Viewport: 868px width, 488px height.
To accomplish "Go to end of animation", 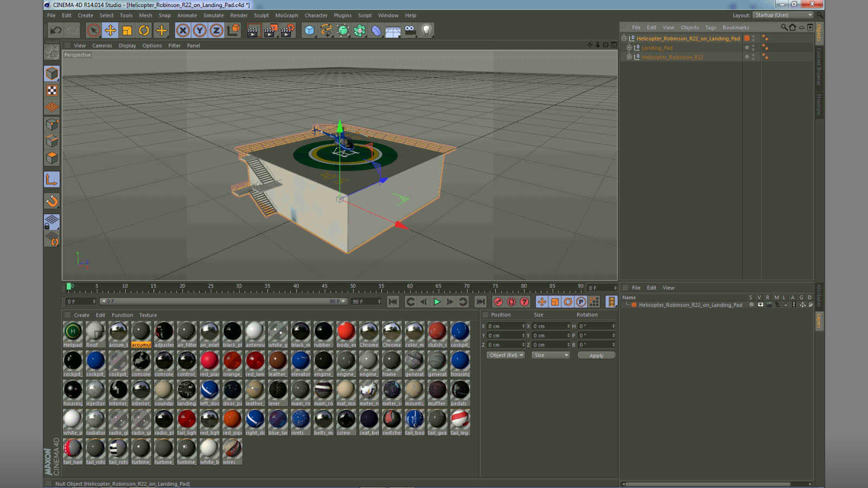I will coord(480,302).
